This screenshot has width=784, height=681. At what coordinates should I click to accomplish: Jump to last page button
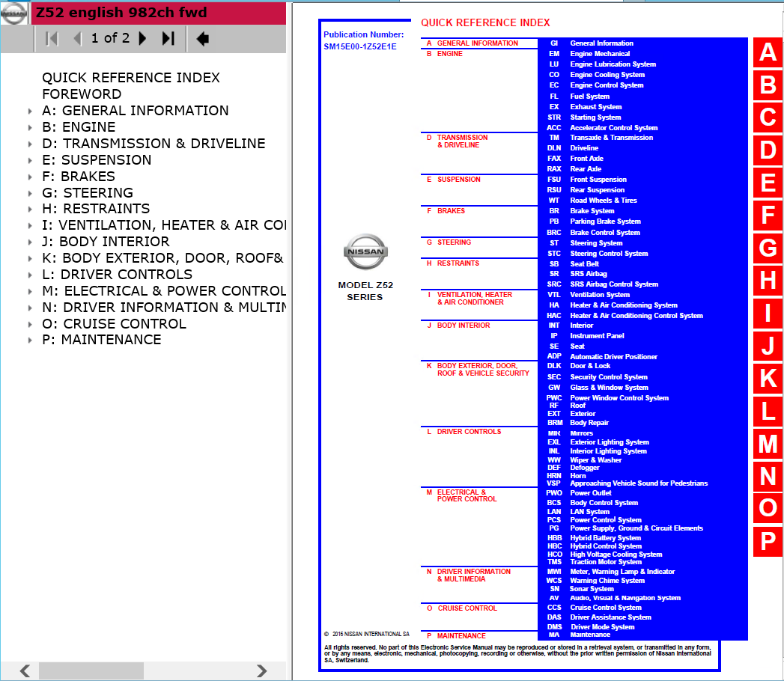pos(168,38)
